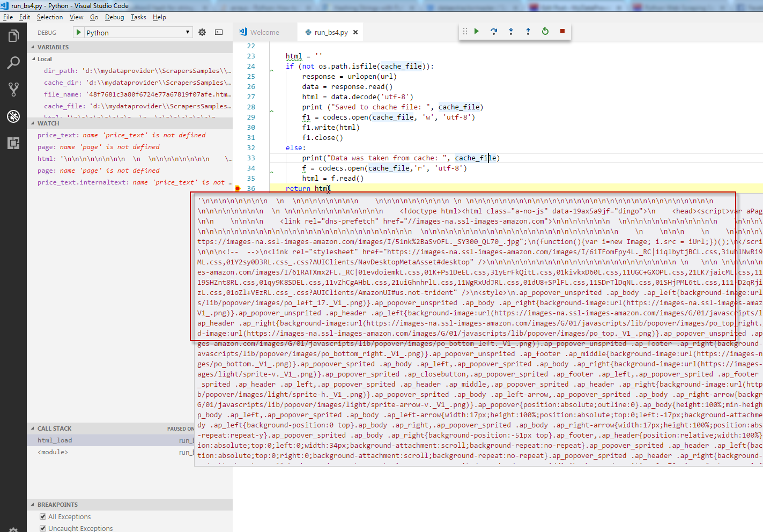Collapse the WATCH section
Image resolution: width=763 pixels, height=532 pixels.
click(x=33, y=123)
